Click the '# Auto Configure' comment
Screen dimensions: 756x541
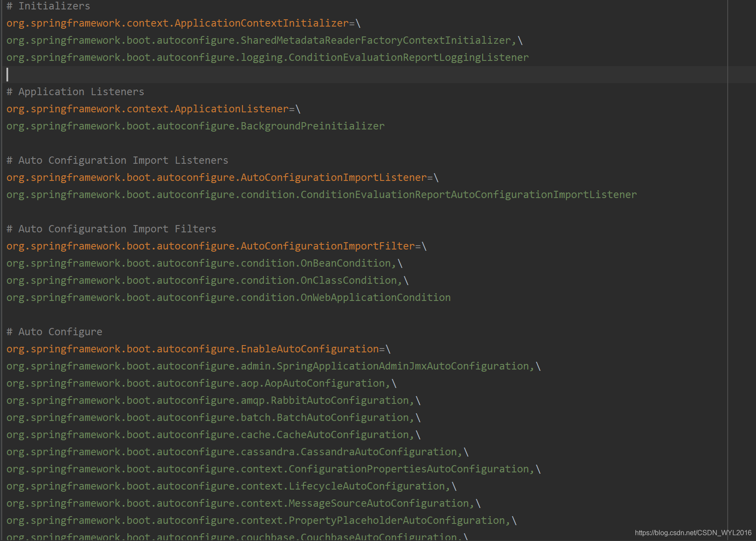[x=54, y=332]
